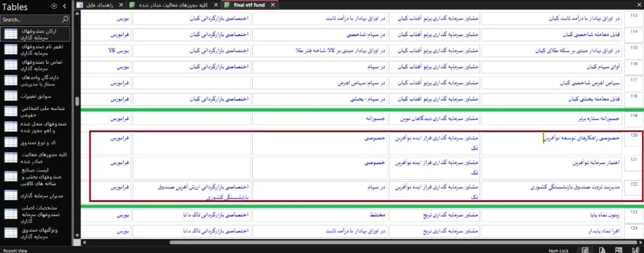Click the navigation pane Search box
Viewport: 644px width, 253px height.
pyautogui.click(x=31, y=19)
